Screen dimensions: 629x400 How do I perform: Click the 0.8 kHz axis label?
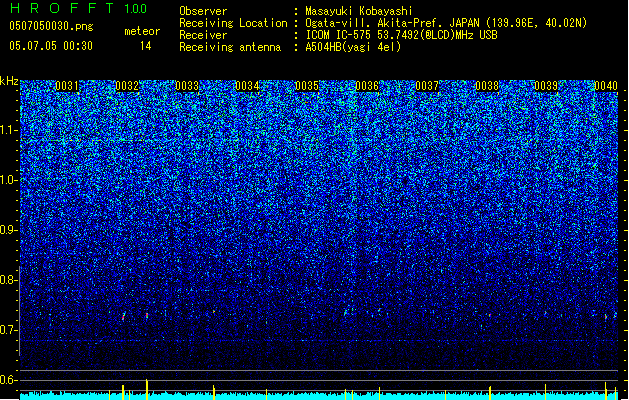click(8, 280)
